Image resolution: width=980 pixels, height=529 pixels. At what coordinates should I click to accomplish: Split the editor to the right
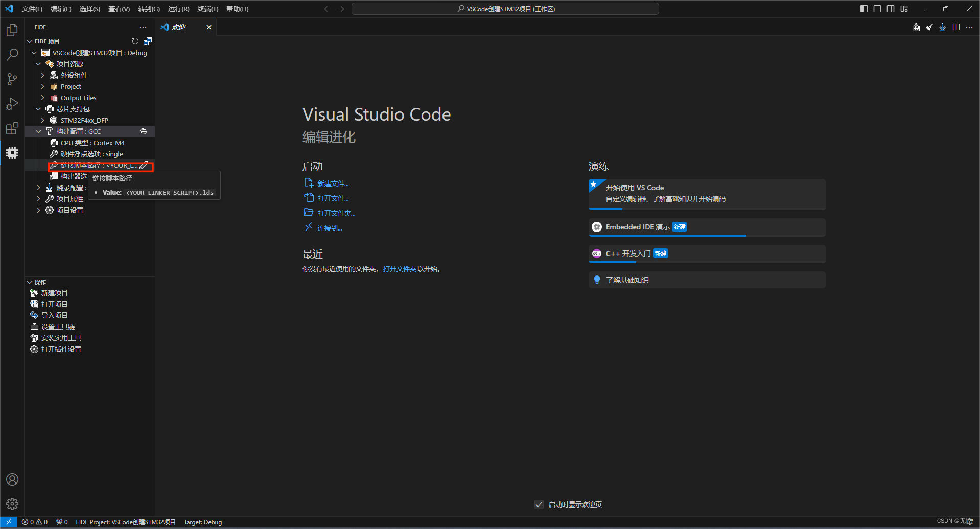click(956, 27)
